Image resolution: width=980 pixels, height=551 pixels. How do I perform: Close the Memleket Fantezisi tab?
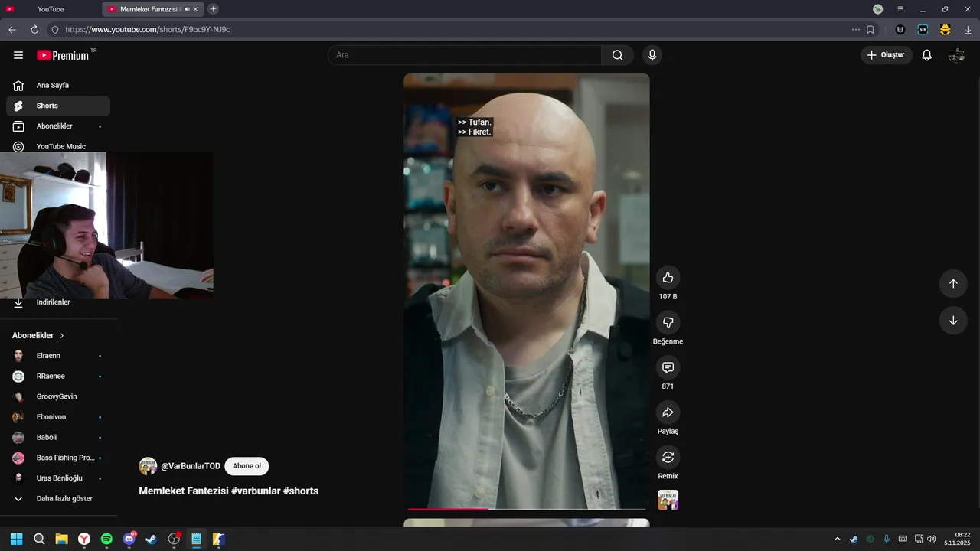[196, 9]
